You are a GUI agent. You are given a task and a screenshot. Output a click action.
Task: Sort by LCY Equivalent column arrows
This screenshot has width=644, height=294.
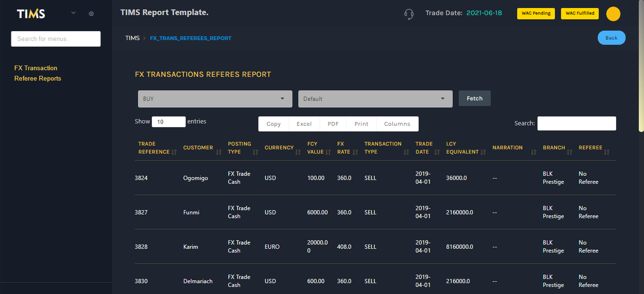[483, 152]
